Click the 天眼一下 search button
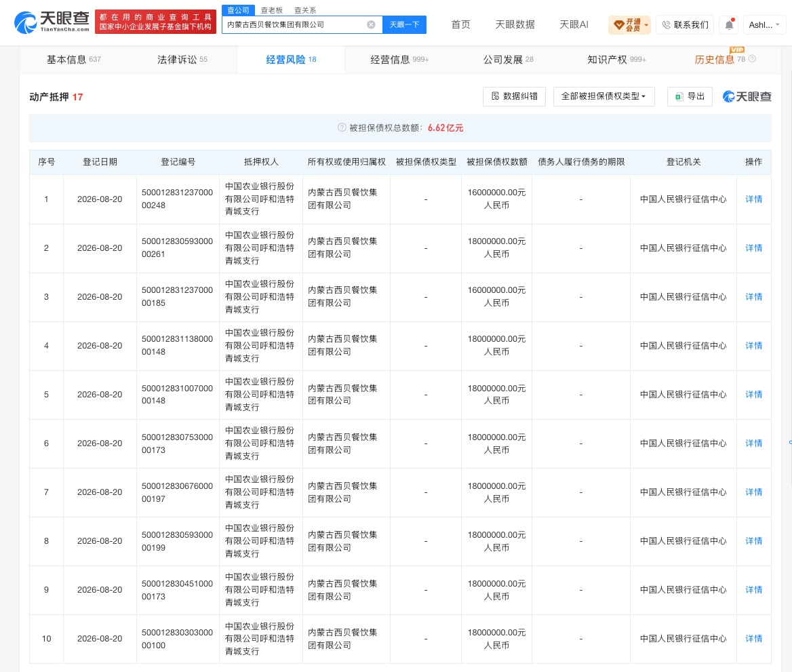The width and height of the screenshot is (792, 672). pos(405,24)
